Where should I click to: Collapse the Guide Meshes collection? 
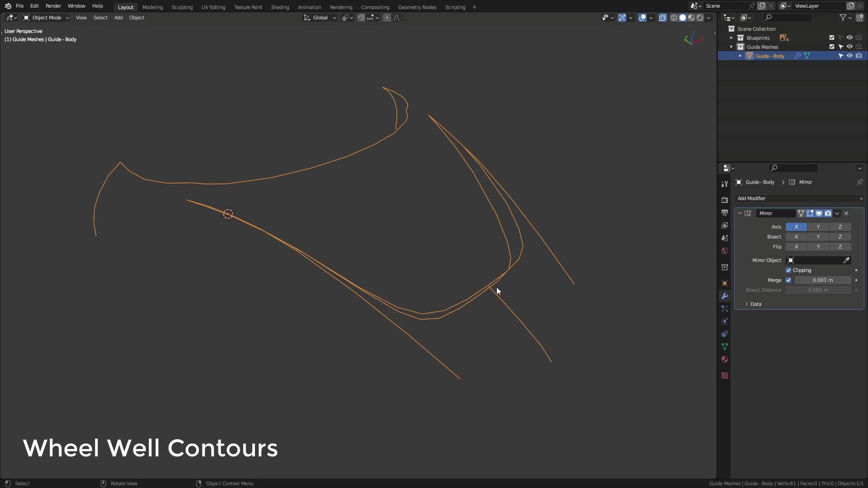731,47
